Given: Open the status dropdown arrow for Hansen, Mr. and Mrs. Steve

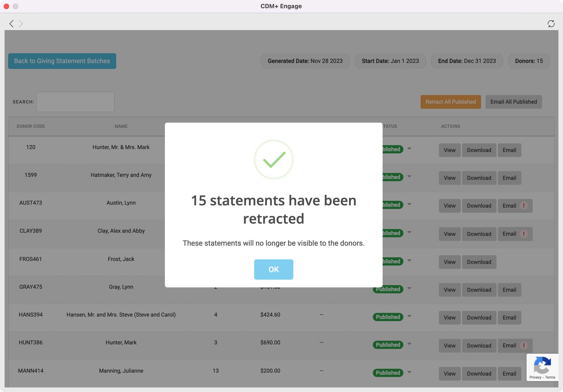Looking at the screenshot, I should 409,316.
